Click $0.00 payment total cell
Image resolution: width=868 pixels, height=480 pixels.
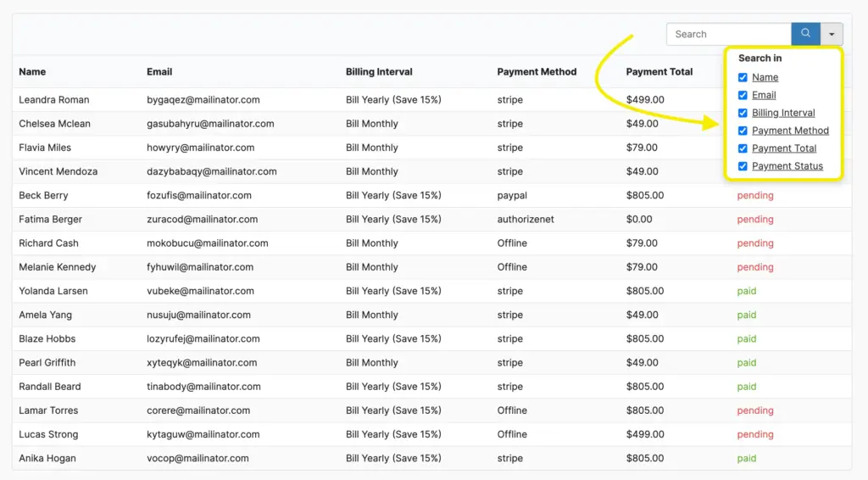[639, 220]
